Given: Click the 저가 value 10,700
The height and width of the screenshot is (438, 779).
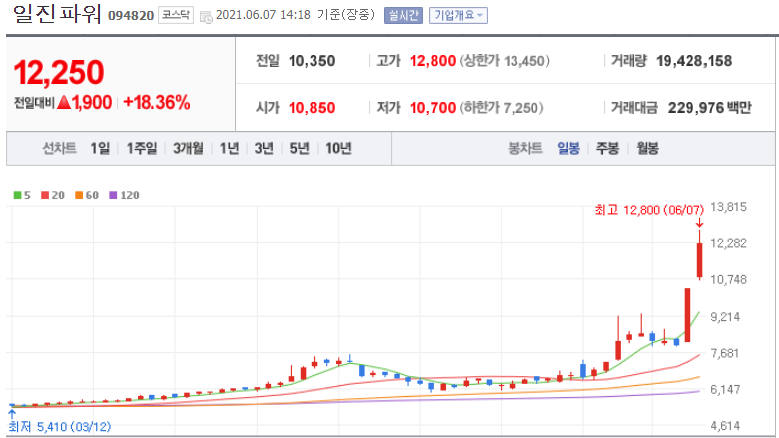Looking at the screenshot, I should pyautogui.click(x=433, y=108).
